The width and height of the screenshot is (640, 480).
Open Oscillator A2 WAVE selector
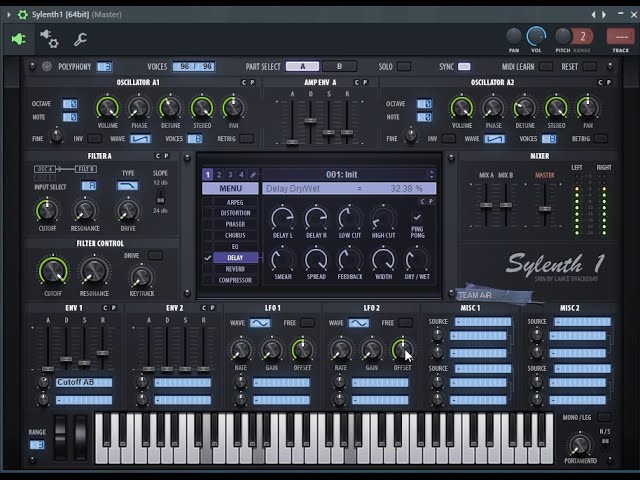click(x=494, y=139)
